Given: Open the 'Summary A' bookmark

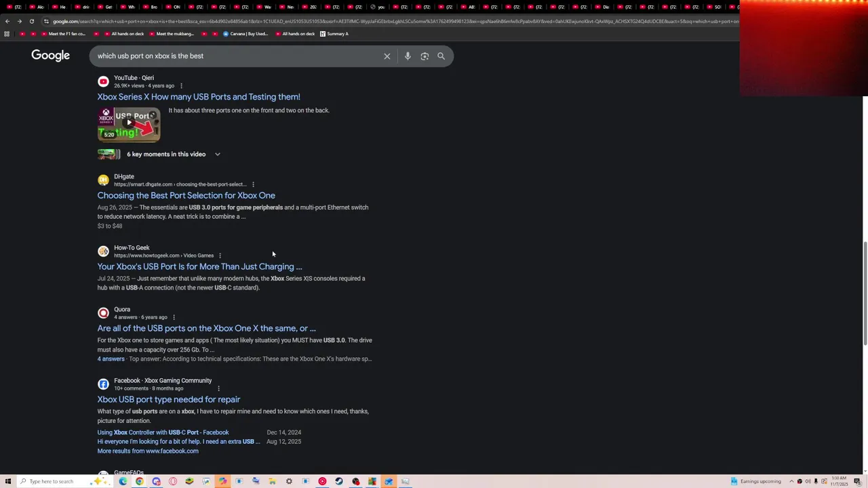Looking at the screenshot, I should point(334,34).
